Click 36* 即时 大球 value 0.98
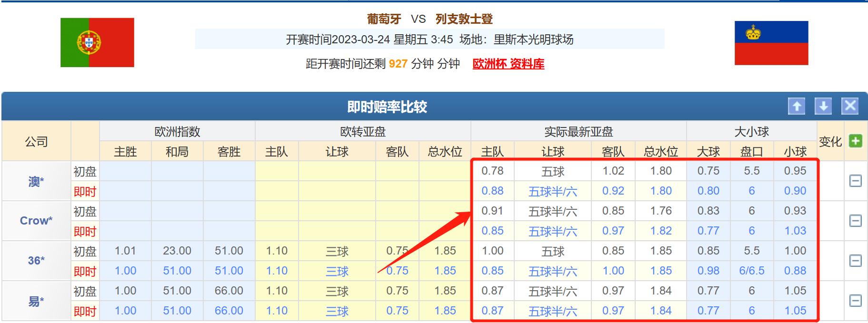Screen dimensions: 868x323 (708, 271)
